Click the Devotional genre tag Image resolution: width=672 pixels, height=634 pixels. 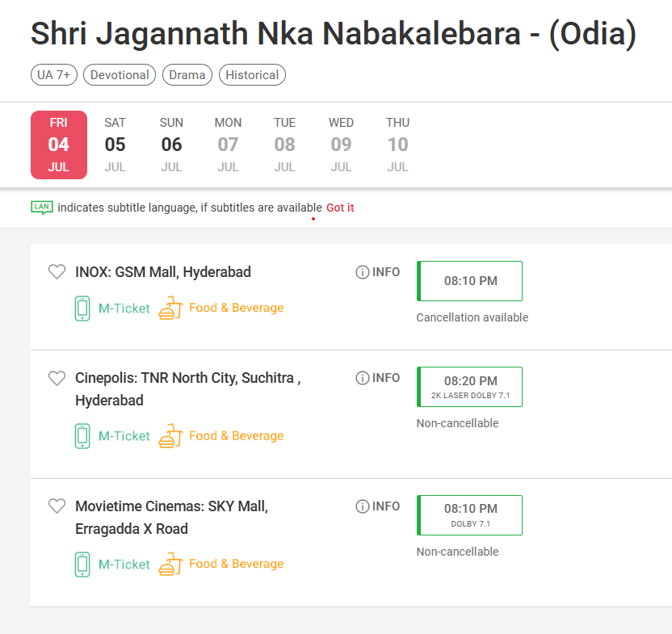120,75
